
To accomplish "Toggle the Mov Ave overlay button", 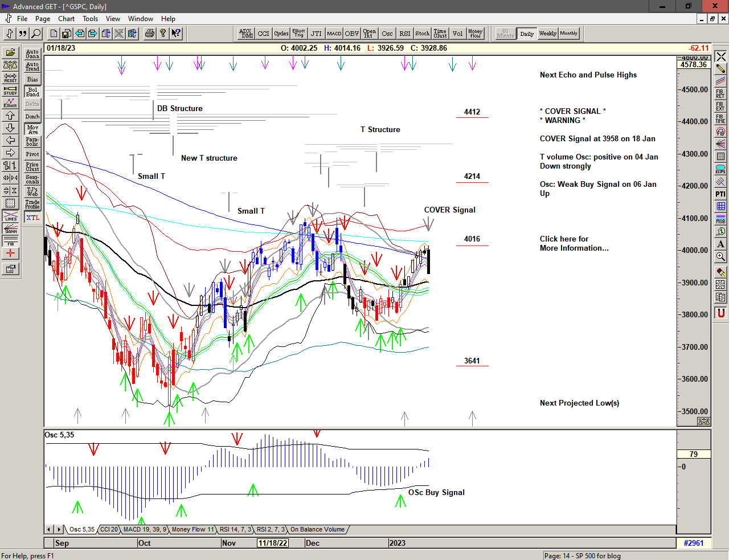I will (32, 129).
